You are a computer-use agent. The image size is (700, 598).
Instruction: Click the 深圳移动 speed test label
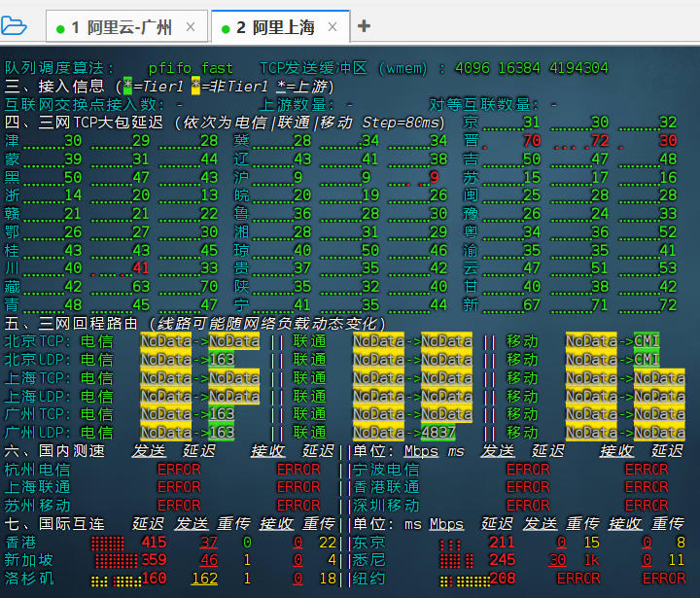[386, 506]
